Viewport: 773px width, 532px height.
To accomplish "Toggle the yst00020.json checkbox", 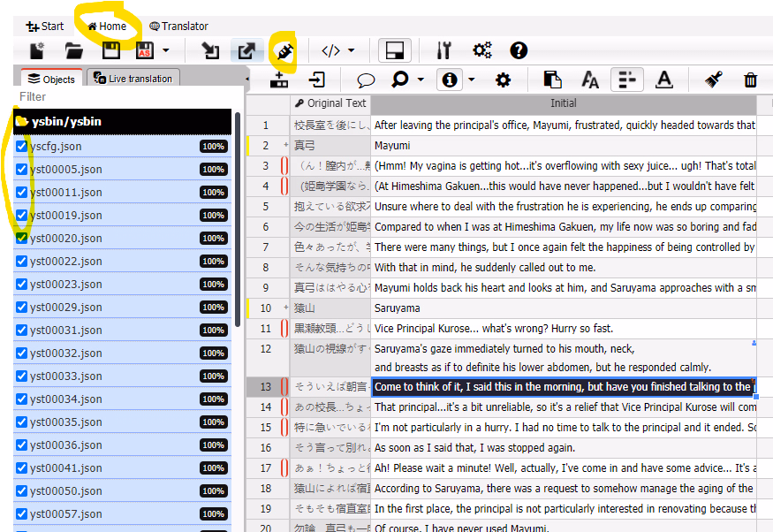I will pos(22,239).
